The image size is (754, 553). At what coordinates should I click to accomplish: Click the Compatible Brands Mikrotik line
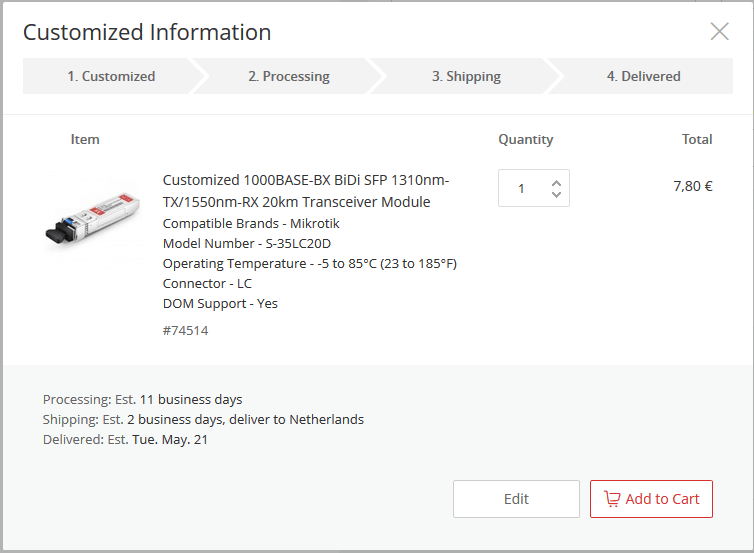(251, 223)
